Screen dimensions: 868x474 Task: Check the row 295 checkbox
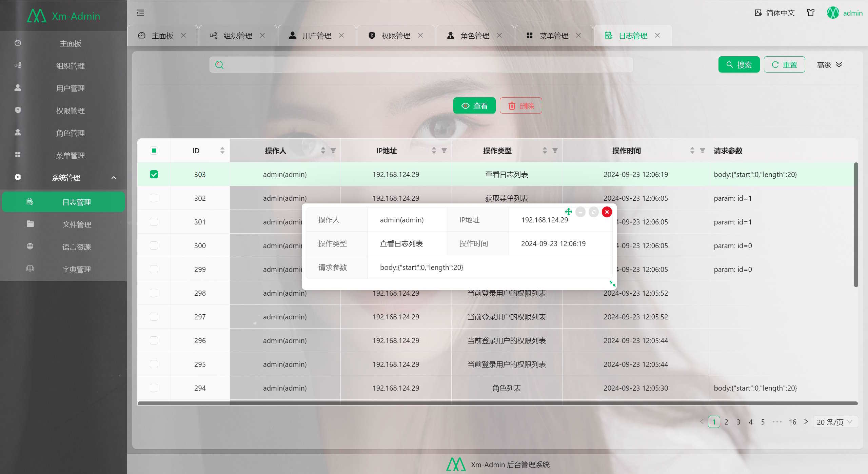click(x=154, y=364)
